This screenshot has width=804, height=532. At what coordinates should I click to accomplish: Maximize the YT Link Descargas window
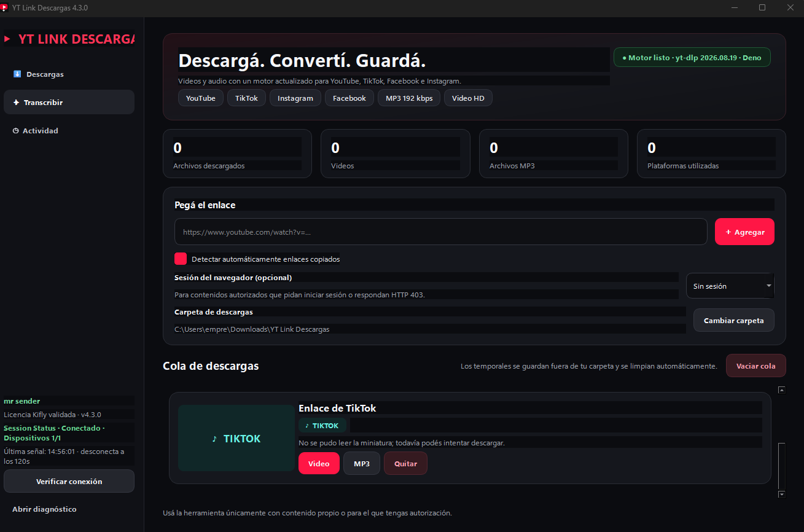point(762,7)
